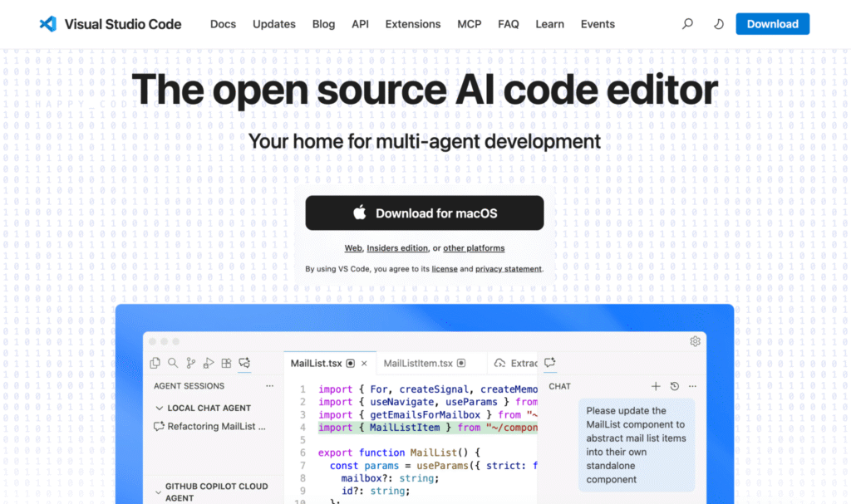Open the other platforms link
This screenshot has width=851, height=504.
pyautogui.click(x=473, y=248)
